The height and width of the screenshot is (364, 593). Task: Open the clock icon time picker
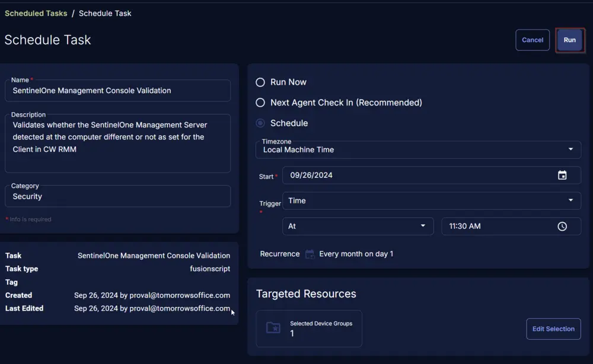[562, 226]
